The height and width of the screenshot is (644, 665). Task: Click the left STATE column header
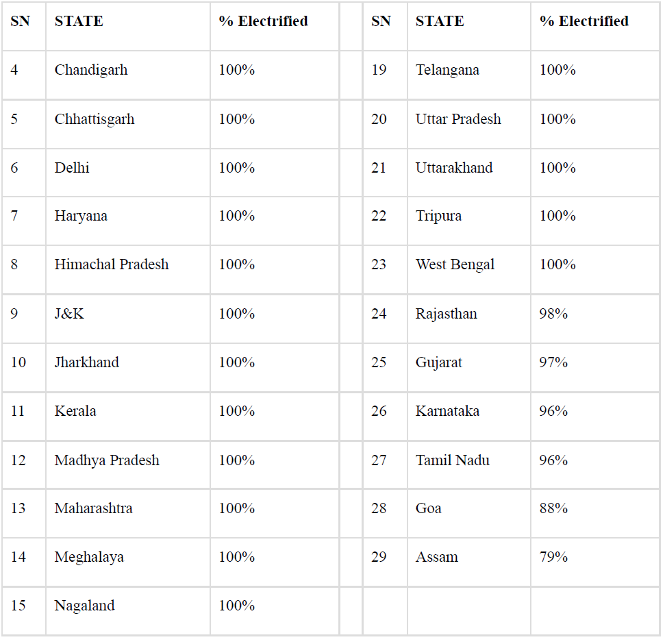coord(79,21)
